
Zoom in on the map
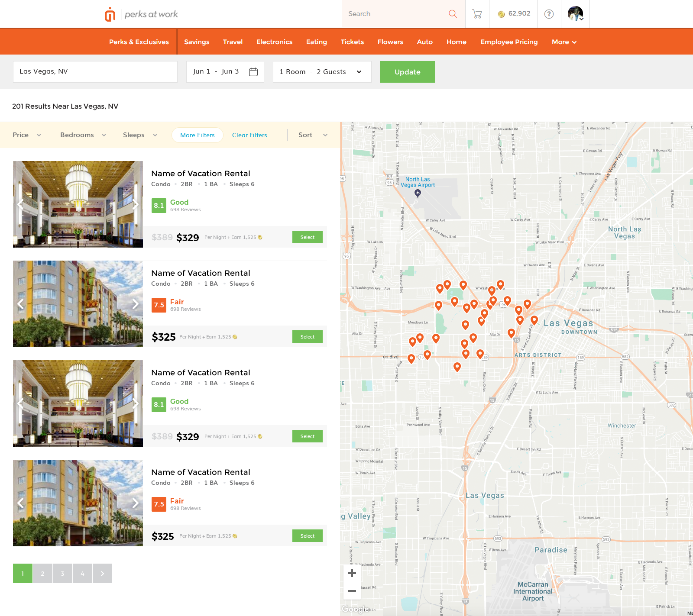pyautogui.click(x=352, y=573)
